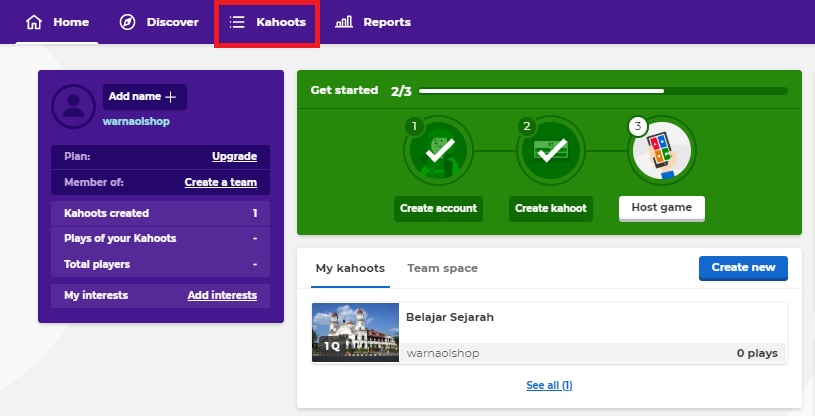The height and width of the screenshot is (416, 815).
Task: Click the My interests label
Action: [96, 295]
